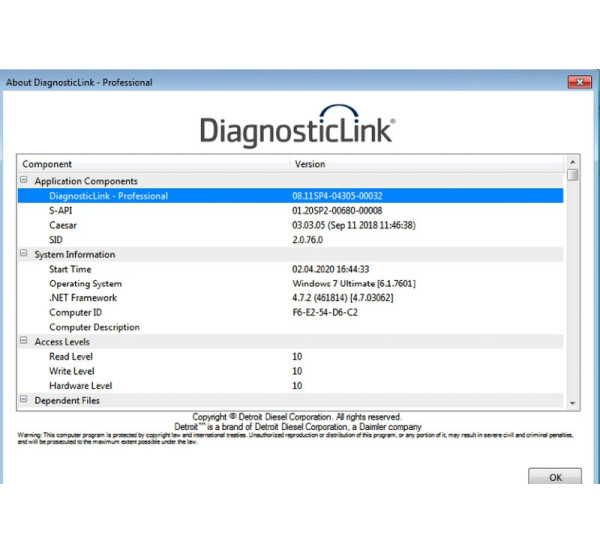Screen dimensions: 600x554
Task: Click the OK button
Action: [556, 477]
